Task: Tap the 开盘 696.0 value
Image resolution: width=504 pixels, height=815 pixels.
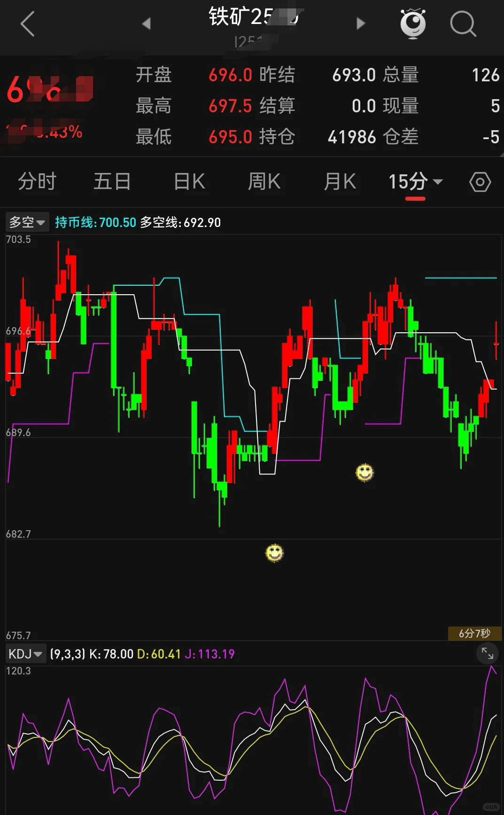Action: (230, 75)
